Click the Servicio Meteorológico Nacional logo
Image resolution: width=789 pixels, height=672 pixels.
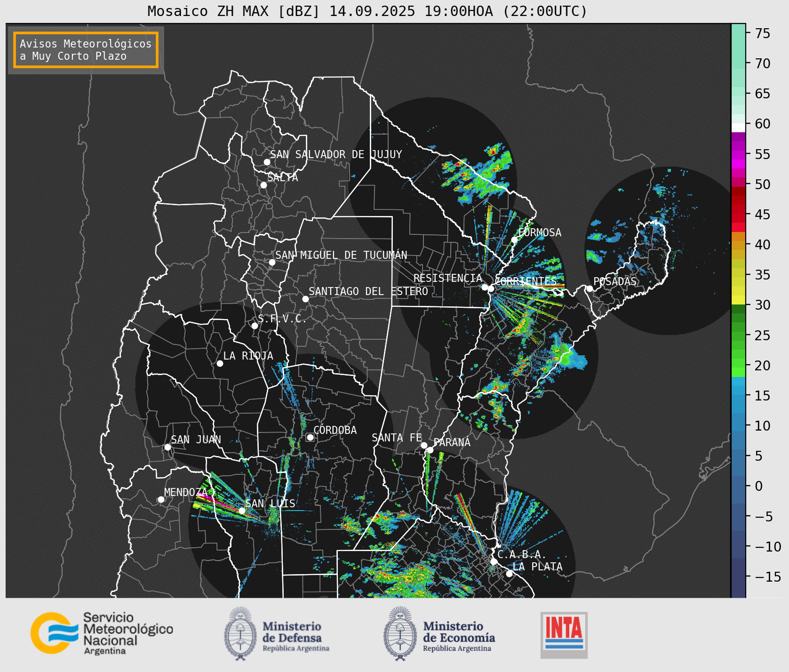click(x=102, y=633)
